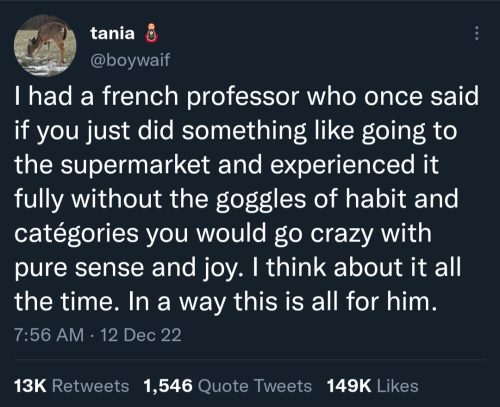This screenshot has height=407, width=500.
Task: Click the phrase french professor in tweet
Action: click(x=200, y=96)
